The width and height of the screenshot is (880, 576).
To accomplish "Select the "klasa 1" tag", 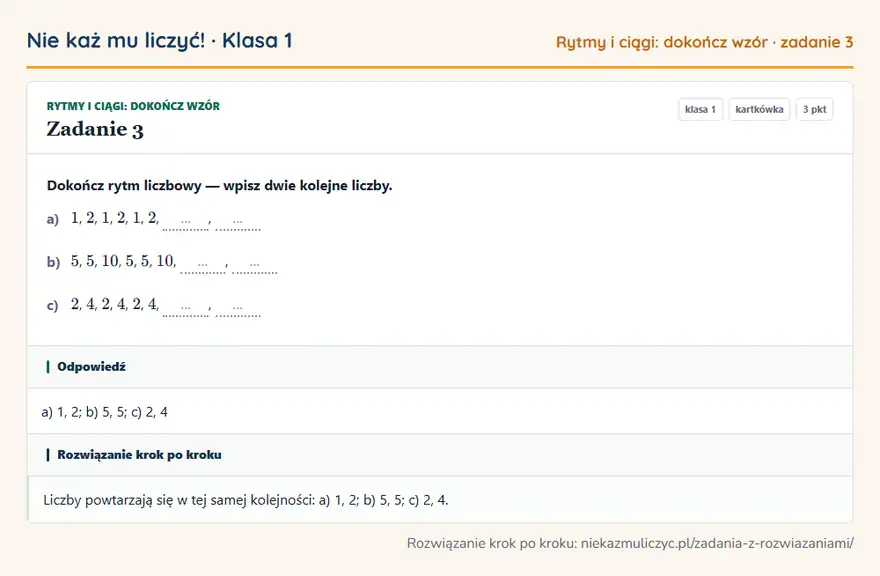I will point(700,109).
